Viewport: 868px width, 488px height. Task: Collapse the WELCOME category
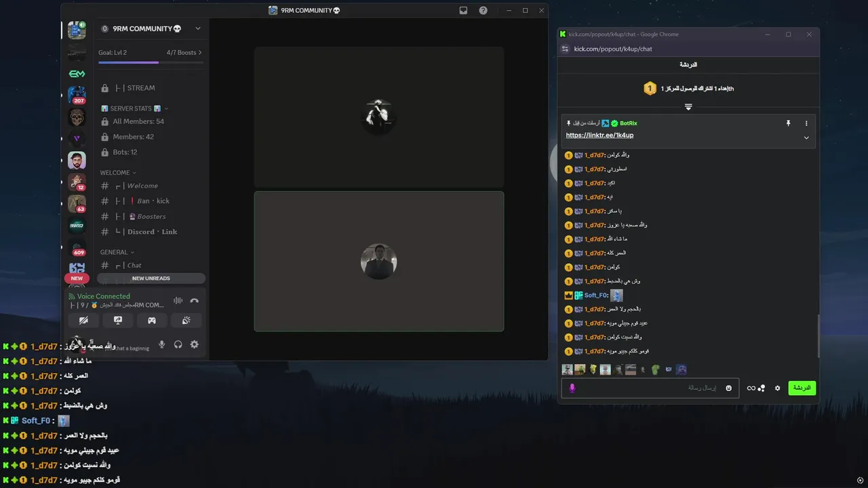[118, 173]
